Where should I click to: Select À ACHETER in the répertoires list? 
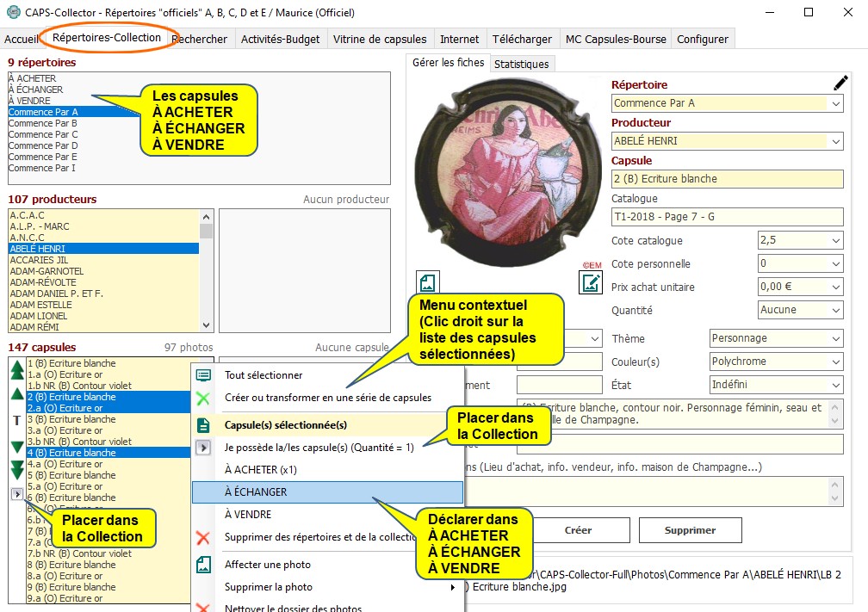point(32,78)
